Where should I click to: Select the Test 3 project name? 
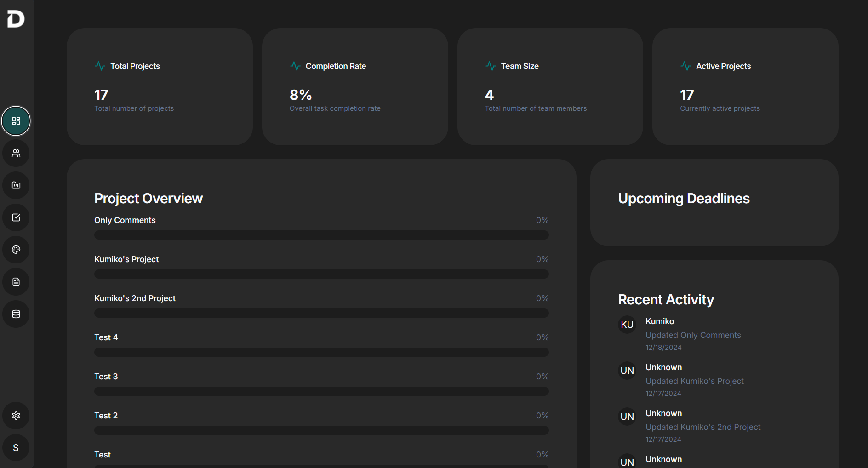tap(106, 377)
